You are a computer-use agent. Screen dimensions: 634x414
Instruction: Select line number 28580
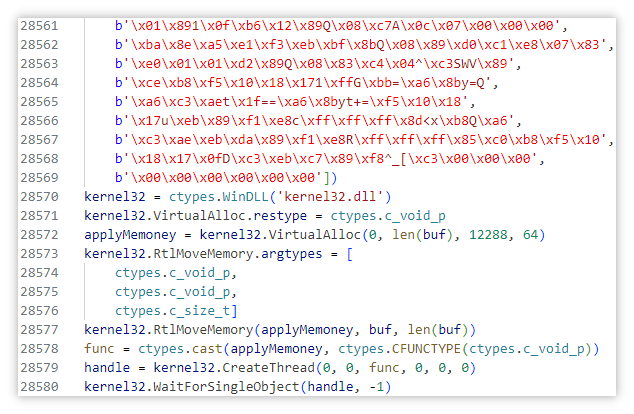click(x=40, y=387)
